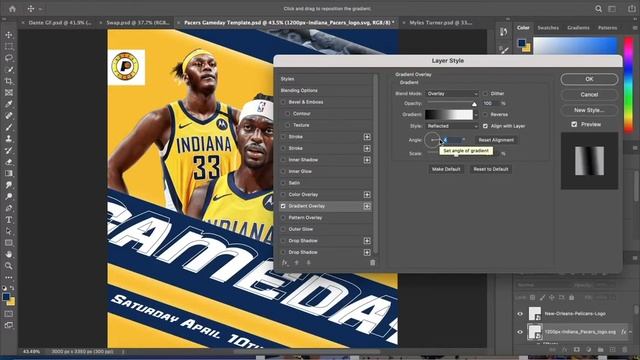
Task: Switch to the Patterns tab
Action: 607,28
